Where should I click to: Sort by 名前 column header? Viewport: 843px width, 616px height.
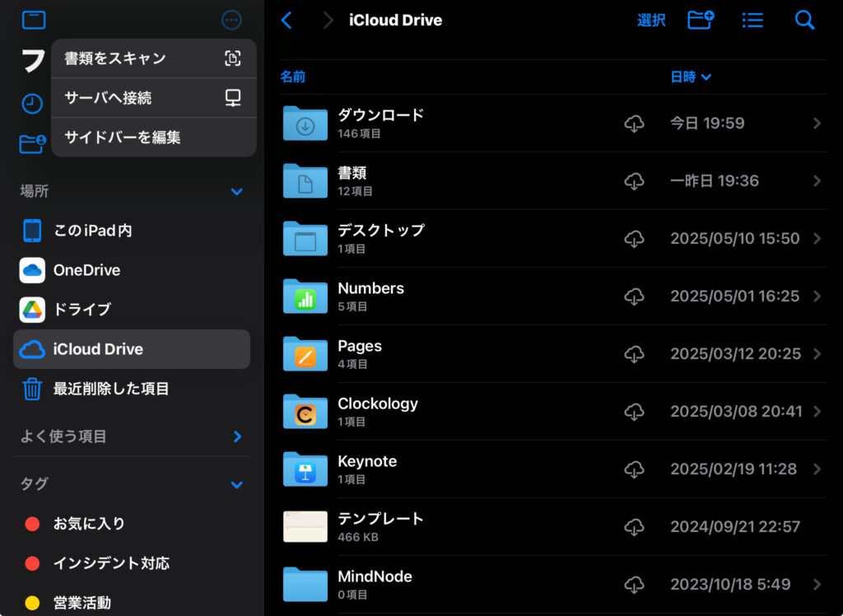(x=292, y=77)
